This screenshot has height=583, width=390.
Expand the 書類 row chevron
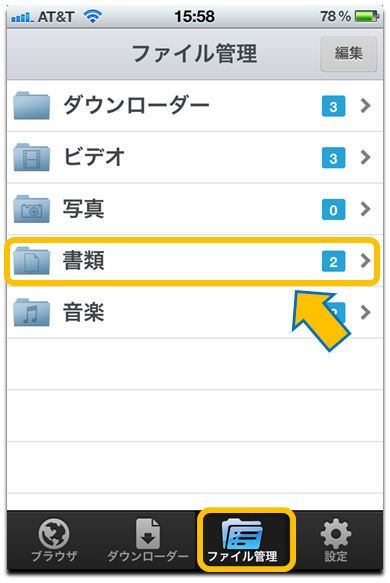tap(366, 261)
